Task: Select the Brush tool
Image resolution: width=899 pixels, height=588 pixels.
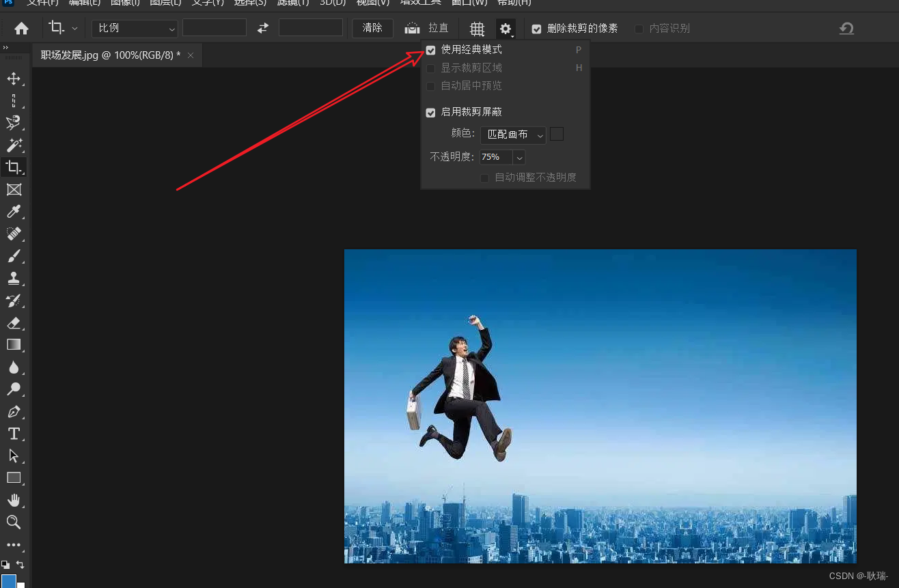Action: coord(14,256)
